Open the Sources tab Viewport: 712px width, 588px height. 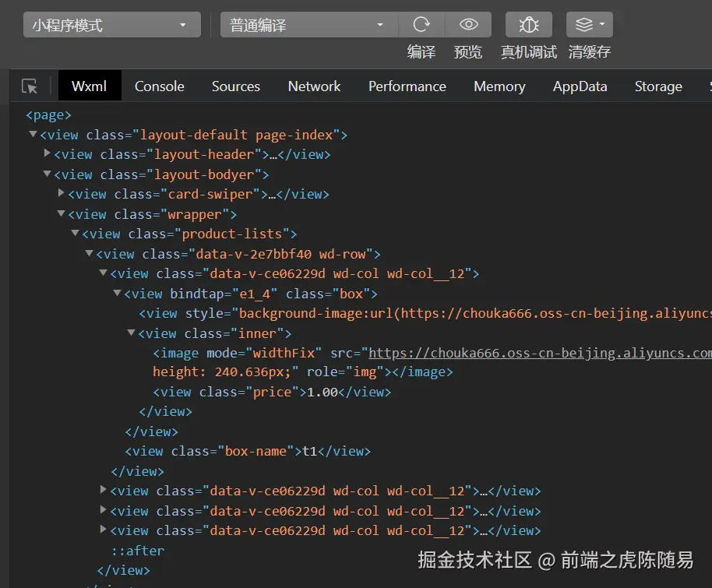[x=236, y=86]
